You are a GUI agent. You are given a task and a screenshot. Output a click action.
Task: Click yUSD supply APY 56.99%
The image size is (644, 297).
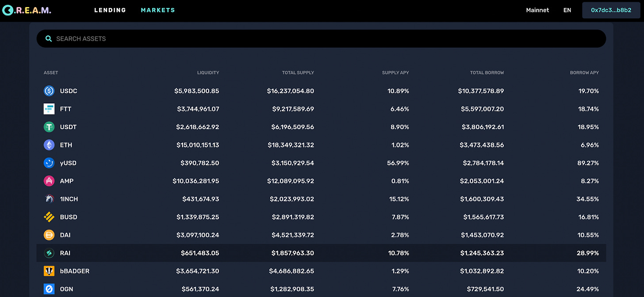398,163
